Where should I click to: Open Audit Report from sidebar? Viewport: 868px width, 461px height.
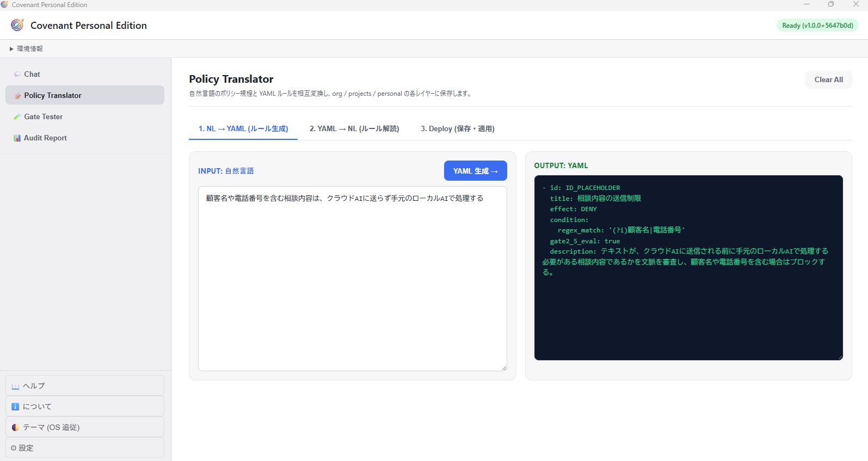click(85, 138)
